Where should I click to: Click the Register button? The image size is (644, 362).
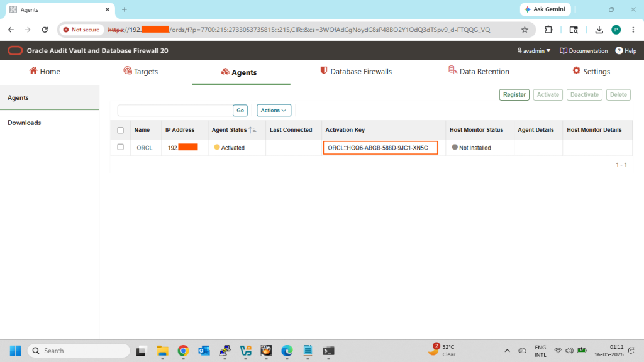pyautogui.click(x=514, y=95)
